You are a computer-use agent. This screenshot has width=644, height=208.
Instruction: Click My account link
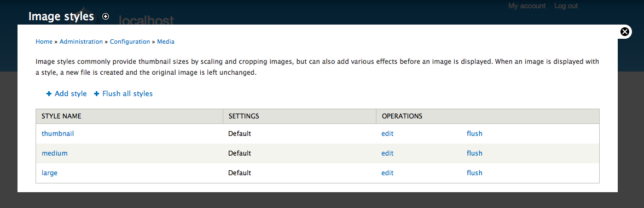[527, 5]
